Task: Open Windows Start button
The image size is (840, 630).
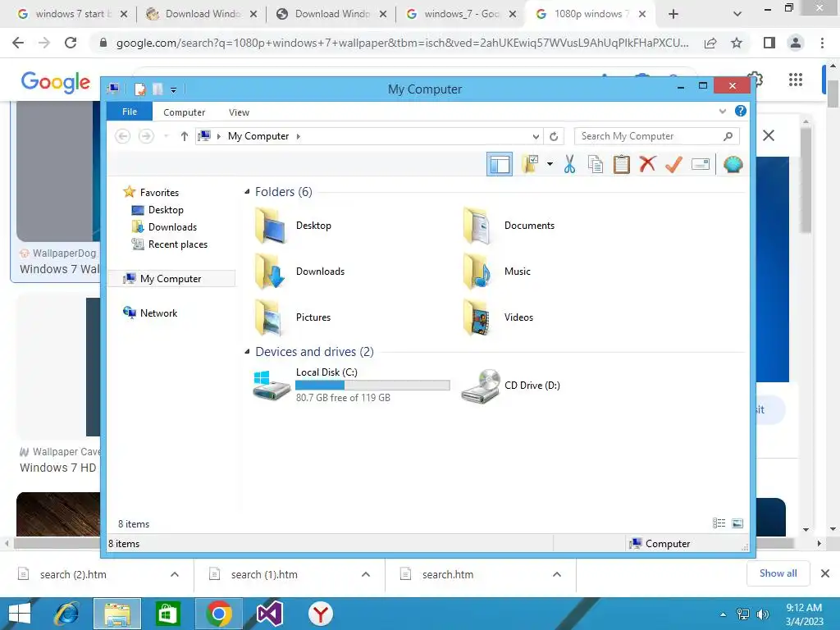Action: (20, 614)
